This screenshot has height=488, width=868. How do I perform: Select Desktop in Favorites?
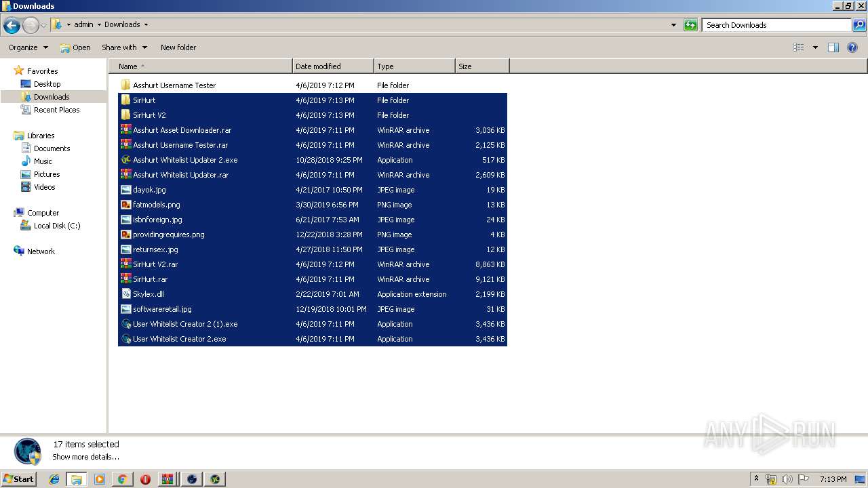coord(47,84)
